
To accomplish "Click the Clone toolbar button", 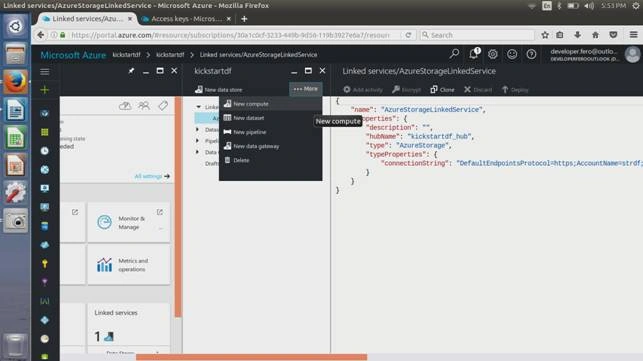I will point(442,89).
